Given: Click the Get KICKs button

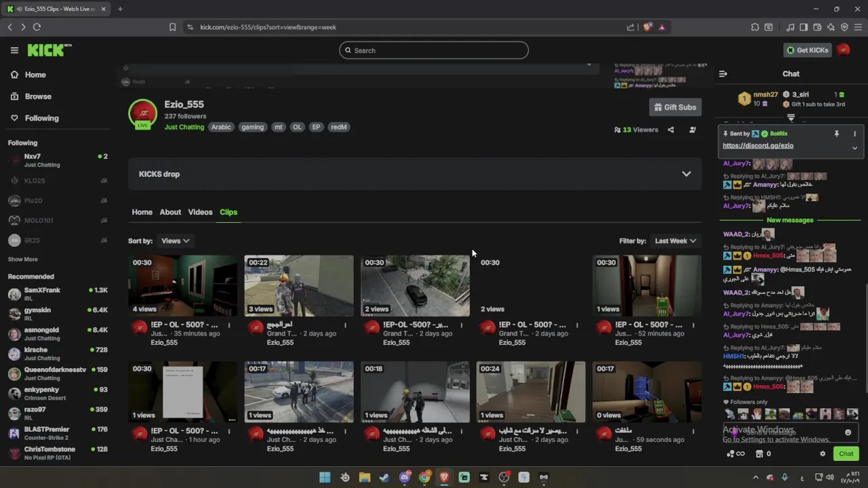Looking at the screenshot, I should 808,50.
